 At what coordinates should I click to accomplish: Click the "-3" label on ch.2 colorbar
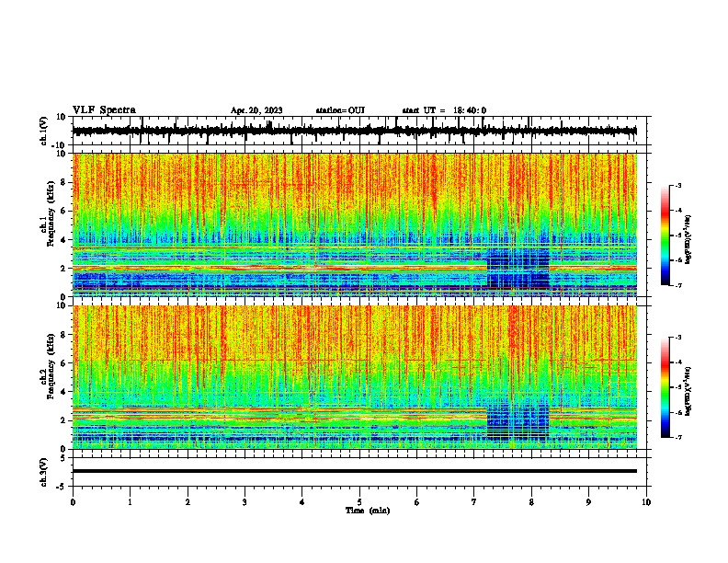pyautogui.click(x=677, y=338)
